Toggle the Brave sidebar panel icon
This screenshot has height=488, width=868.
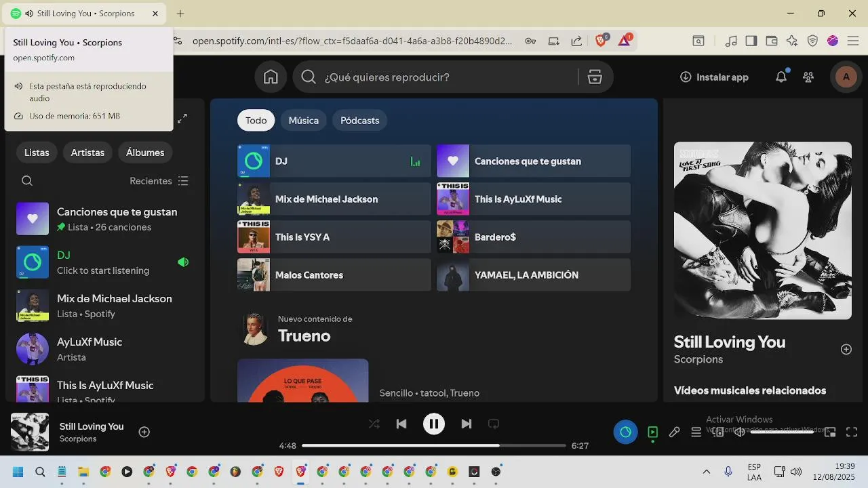(x=751, y=41)
